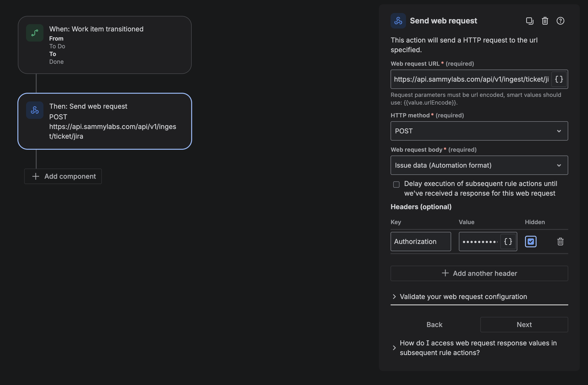Screen dimensions: 588x385
Task: Click the Next button
Action: point(524,324)
